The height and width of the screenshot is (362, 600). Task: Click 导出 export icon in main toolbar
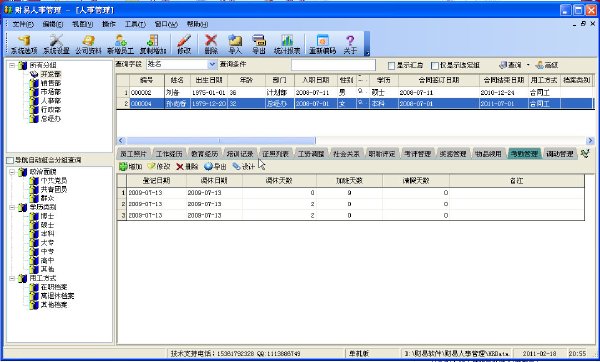click(x=259, y=44)
